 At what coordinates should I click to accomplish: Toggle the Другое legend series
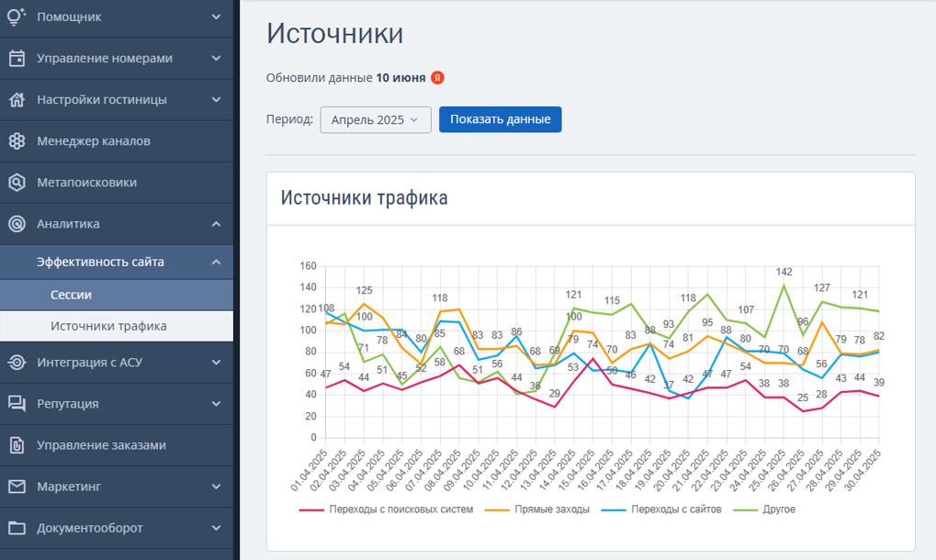[x=764, y=510]
